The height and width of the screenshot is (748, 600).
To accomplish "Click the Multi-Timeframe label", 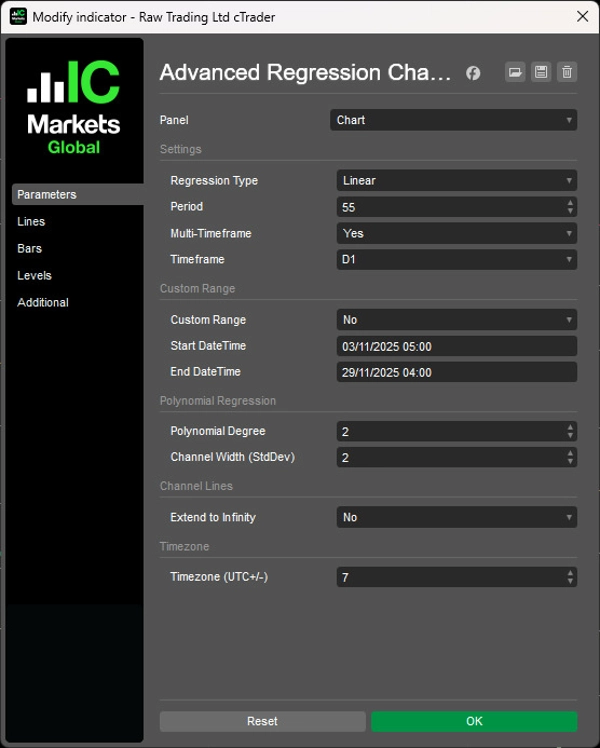I will point(211,233).
